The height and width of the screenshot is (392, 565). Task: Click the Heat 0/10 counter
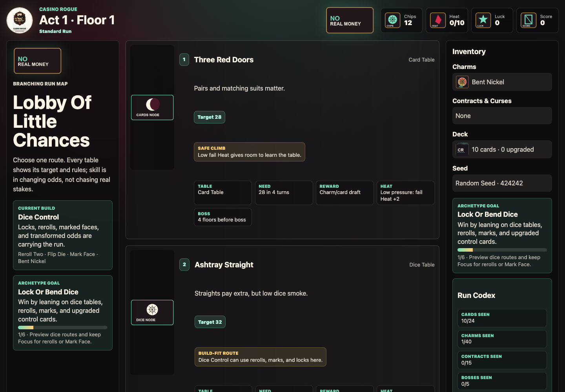point(447,20)
